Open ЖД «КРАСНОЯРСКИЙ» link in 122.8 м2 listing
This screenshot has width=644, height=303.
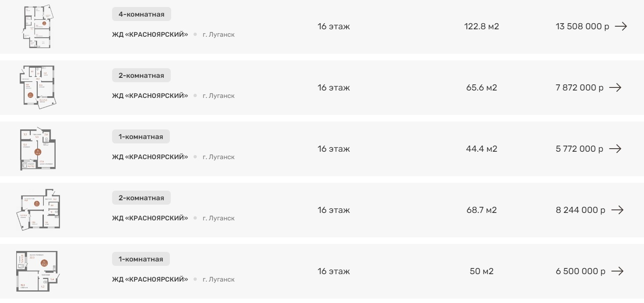150,35
